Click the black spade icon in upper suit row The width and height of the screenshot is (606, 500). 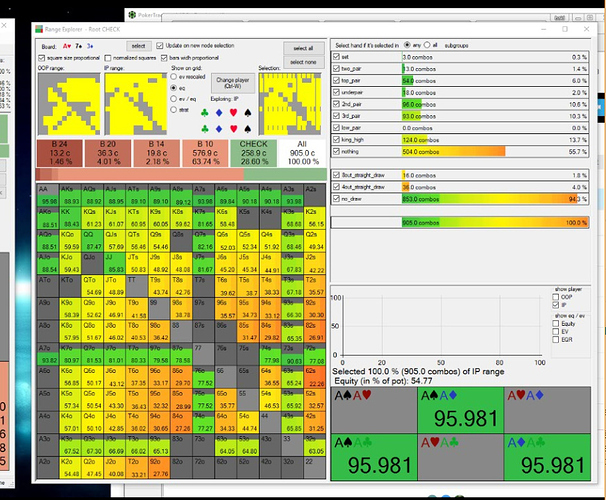tap(248, 112)
